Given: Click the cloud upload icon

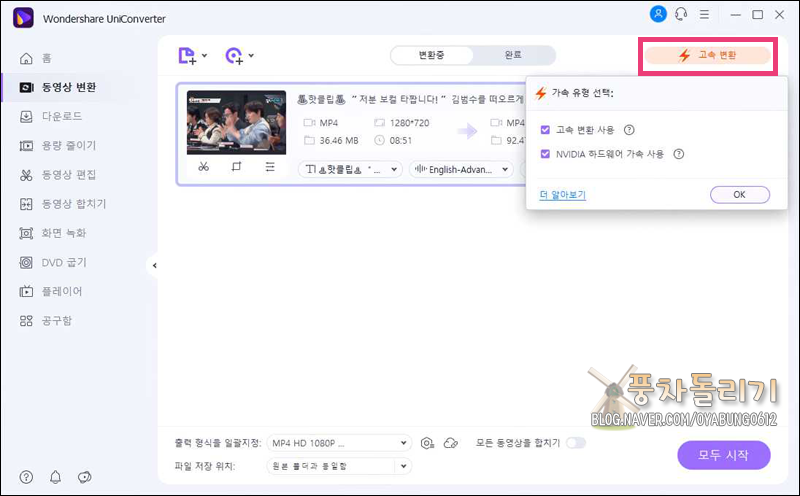Looking at the screenshot, I should click(451, 443).
